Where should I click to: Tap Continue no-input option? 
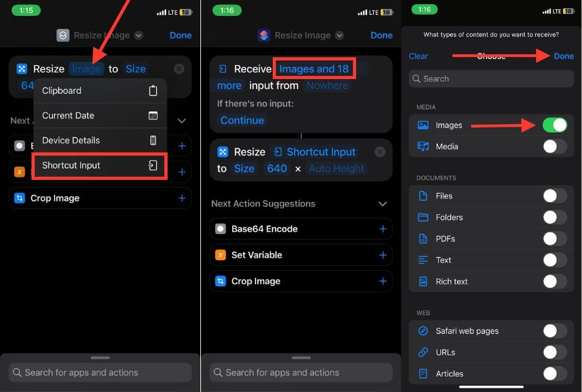click(242, 120)
